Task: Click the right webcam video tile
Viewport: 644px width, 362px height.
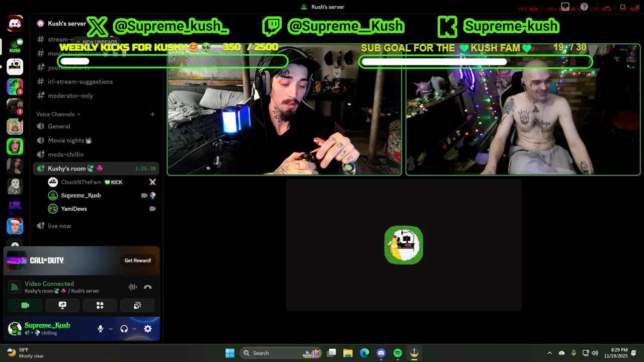Action: [x=523, y=110]
